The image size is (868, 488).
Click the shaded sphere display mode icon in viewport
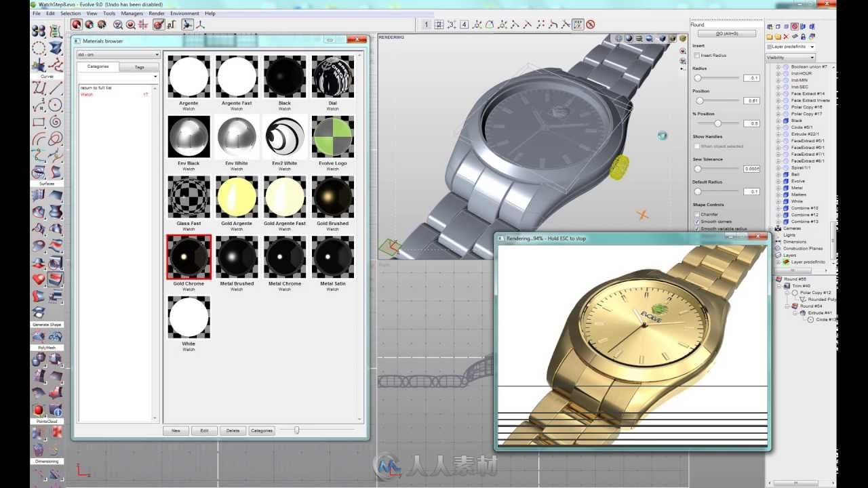(629, 39)
